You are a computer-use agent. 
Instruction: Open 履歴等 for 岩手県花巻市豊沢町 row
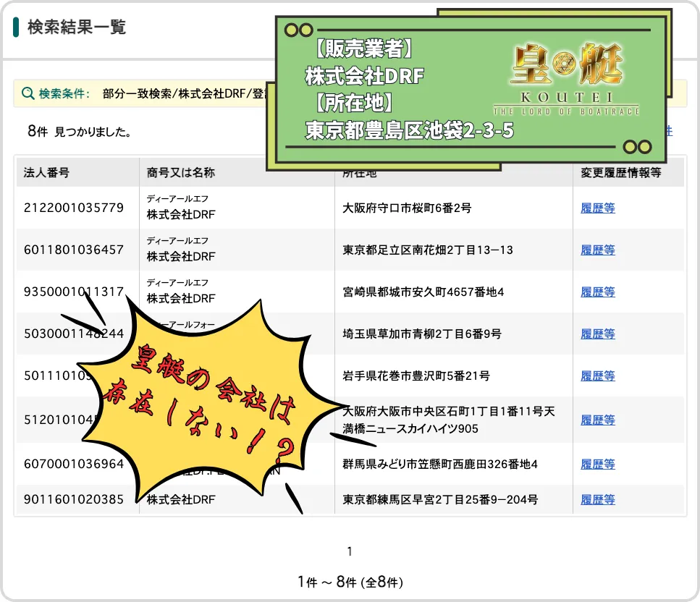(x=597, y=376)
